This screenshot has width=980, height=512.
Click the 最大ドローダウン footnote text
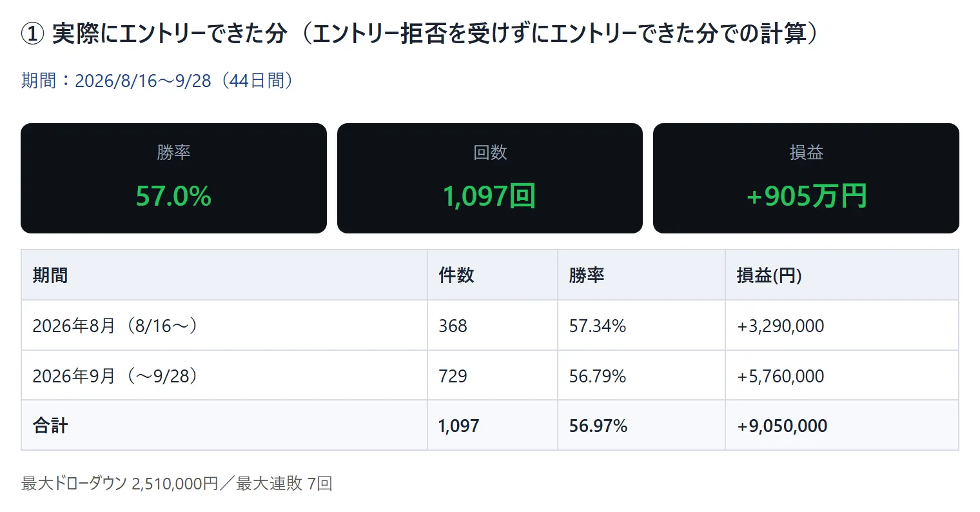[x=177, y=484]
